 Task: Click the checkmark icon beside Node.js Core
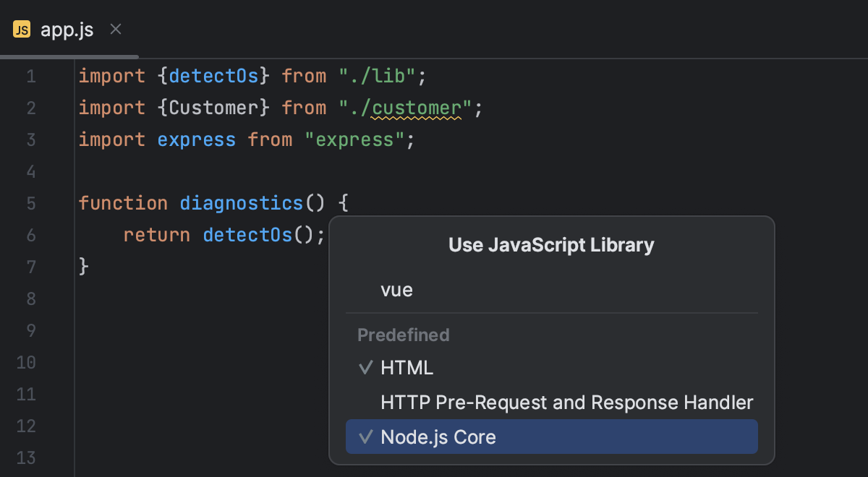(365, 437)
